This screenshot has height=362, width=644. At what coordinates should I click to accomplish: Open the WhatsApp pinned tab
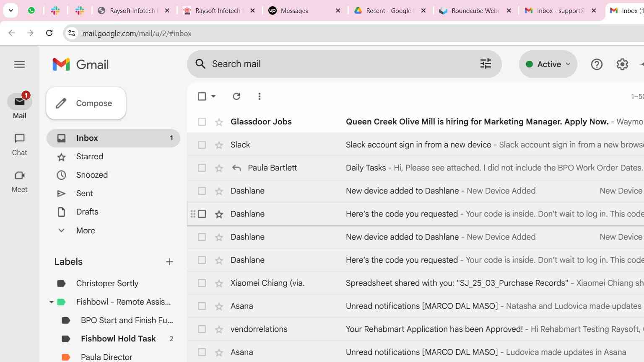click(x=31, y=10)
